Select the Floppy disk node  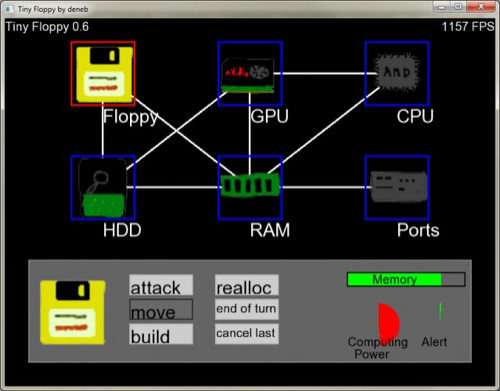tap(103, 74)
